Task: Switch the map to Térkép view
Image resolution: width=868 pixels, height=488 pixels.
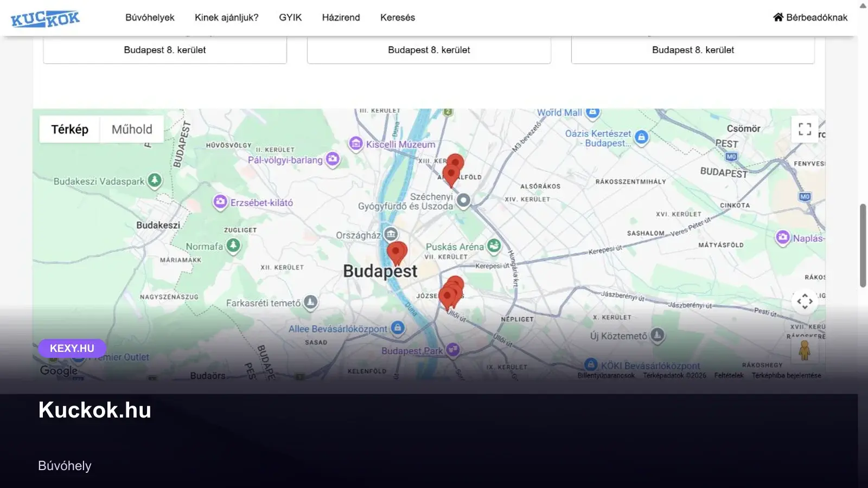Action: click(69, 129)
